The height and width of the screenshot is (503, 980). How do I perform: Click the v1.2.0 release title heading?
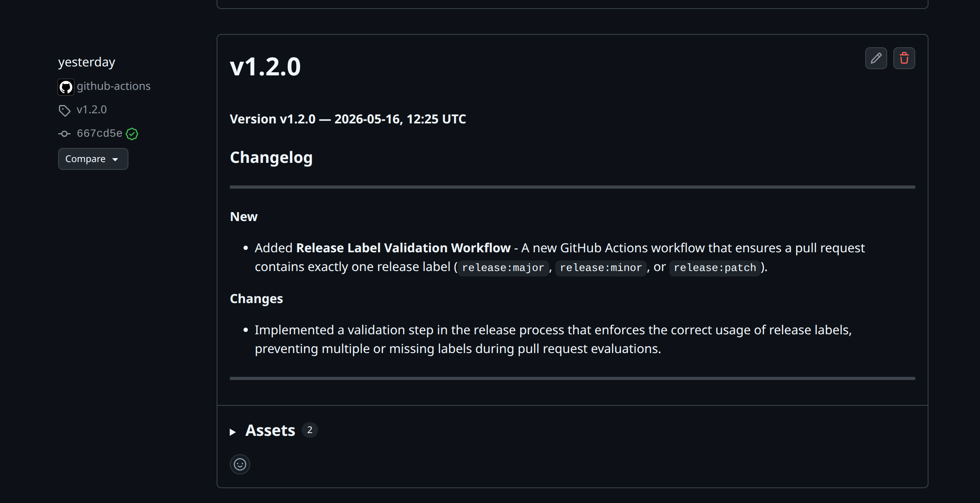point(265,66)
